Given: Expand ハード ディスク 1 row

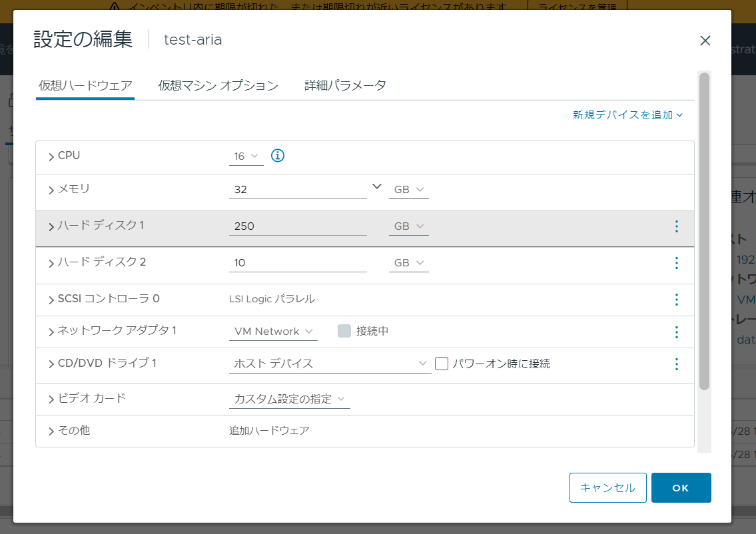Looking at the screenshot, I should pos(51,226).
